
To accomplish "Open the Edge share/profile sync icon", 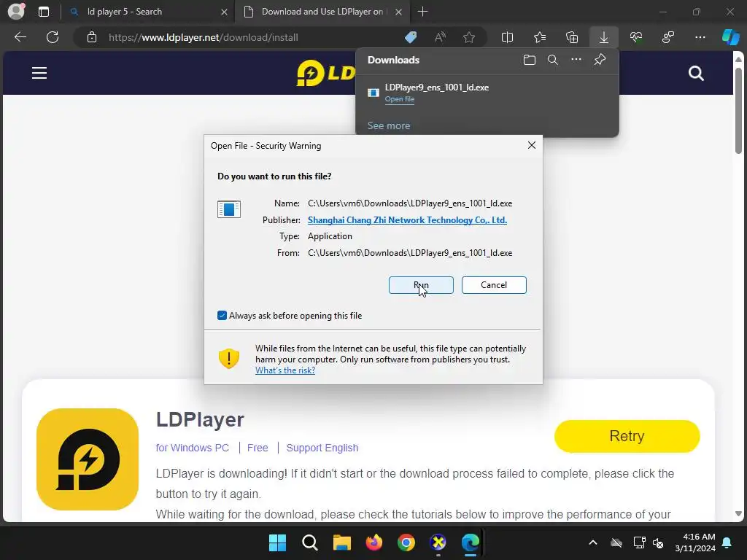I will coord(668,37).
